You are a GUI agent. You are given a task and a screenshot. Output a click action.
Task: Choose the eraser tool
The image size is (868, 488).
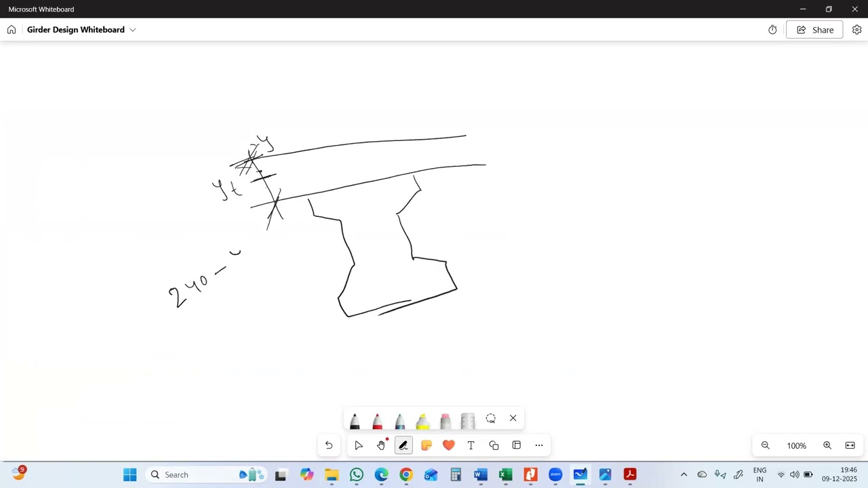point(445,421)
